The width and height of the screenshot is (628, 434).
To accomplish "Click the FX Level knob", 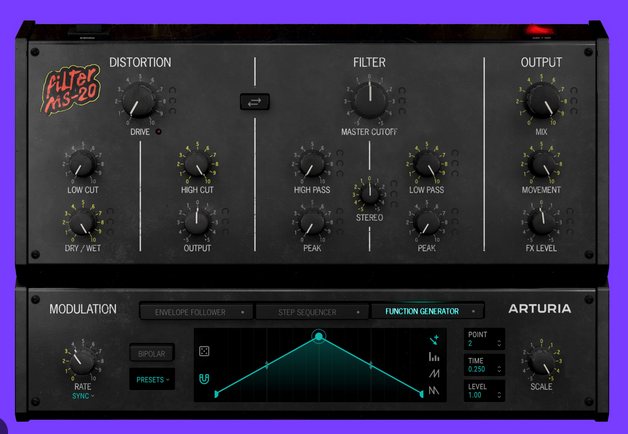I will [541, 222].
